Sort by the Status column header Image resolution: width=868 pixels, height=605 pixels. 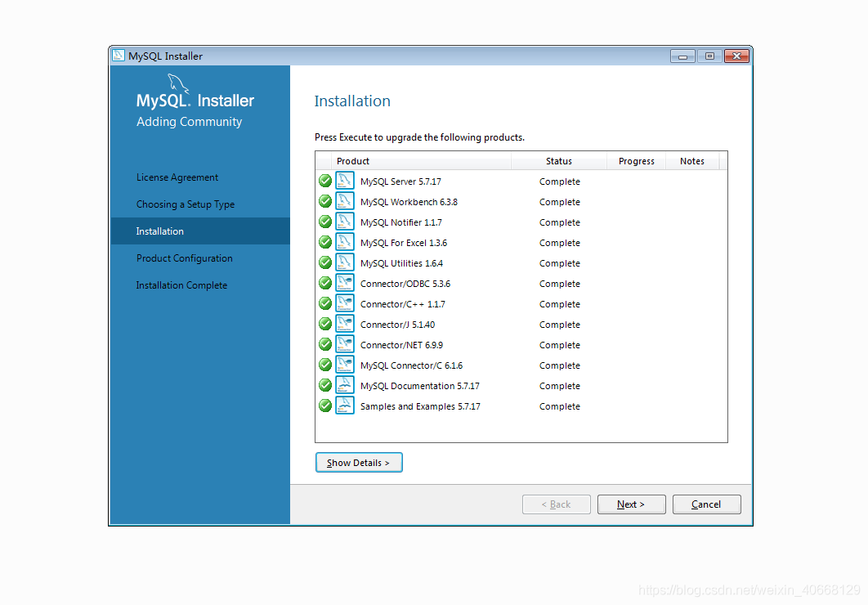(558, 161)
